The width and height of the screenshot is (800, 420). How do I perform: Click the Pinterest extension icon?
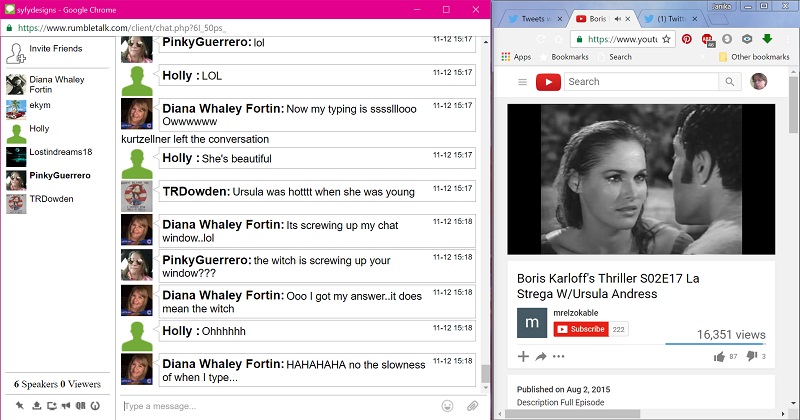pos(687,39)
